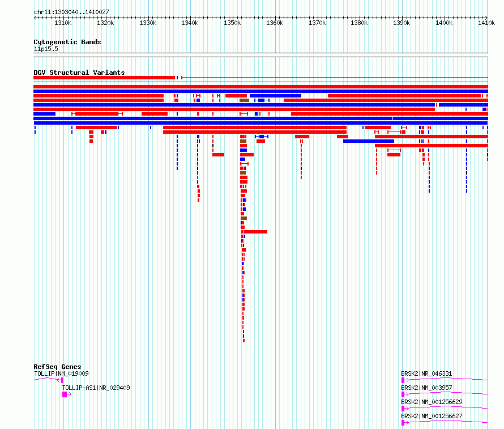Select the Cytogenetic Bands track title
This screenshot has height=429, width=504.
click(x=67, y=42)
